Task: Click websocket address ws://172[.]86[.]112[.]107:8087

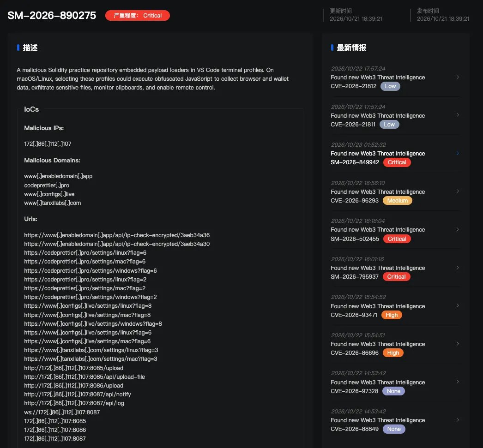Action: [62, 412]
